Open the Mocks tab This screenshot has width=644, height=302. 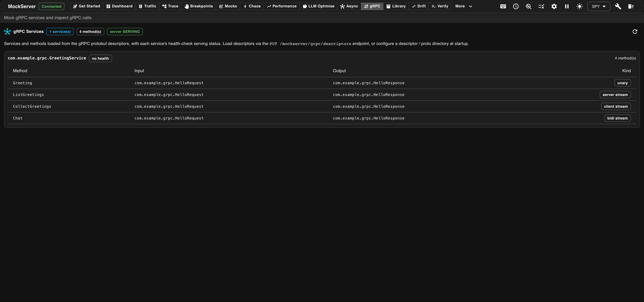[x=228, y=6]
